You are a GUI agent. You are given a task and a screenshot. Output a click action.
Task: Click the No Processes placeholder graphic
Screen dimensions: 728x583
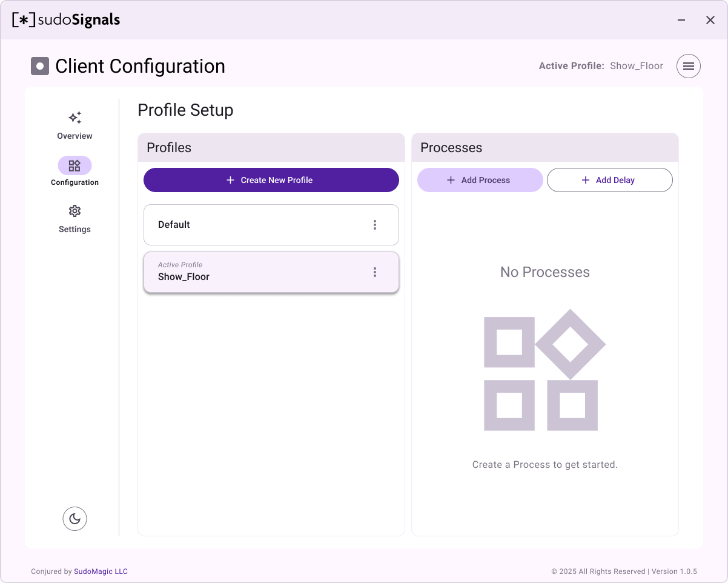pyautogui.click(x=544, y=370)
